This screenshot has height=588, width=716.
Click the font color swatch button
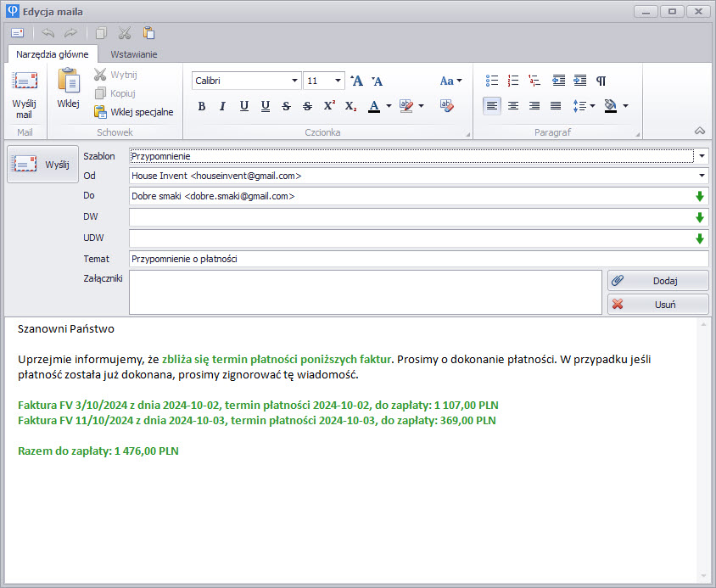coord(373,106)
